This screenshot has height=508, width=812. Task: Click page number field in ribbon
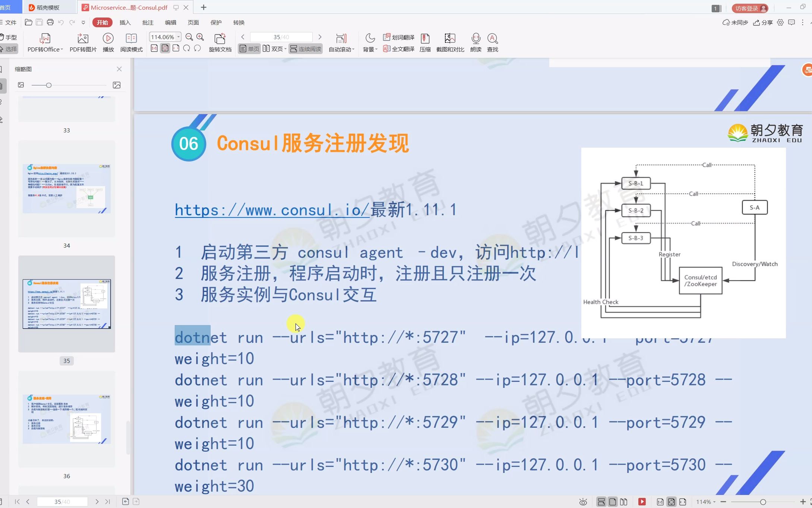(x=281, y=37)
